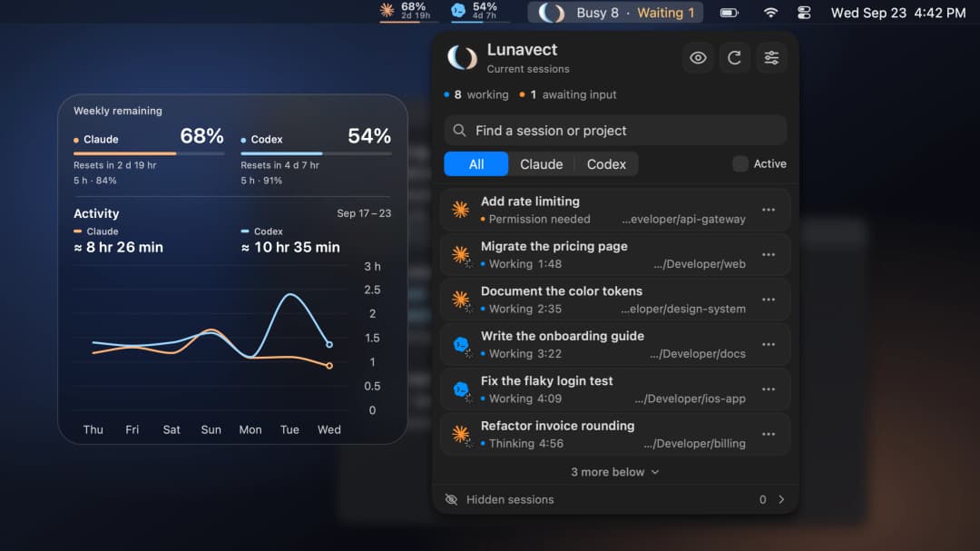The width and height of the screenshot is (980, 551).
Task: Click the Codex legend in the Activity chart
Action: pyautogui.click(x=262, y=231)
